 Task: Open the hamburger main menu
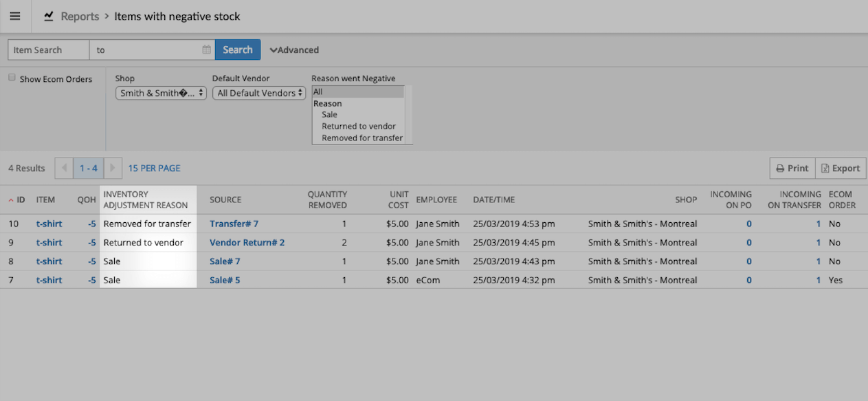[15, 17]
